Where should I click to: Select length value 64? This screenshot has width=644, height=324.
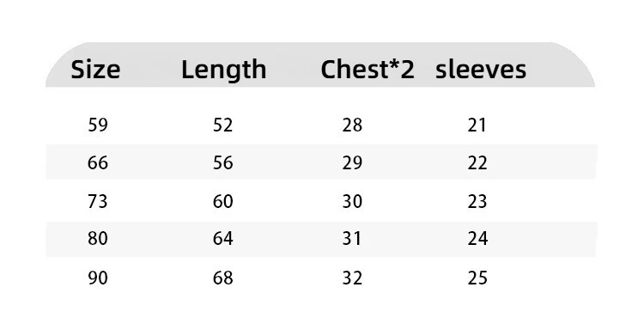223,238
